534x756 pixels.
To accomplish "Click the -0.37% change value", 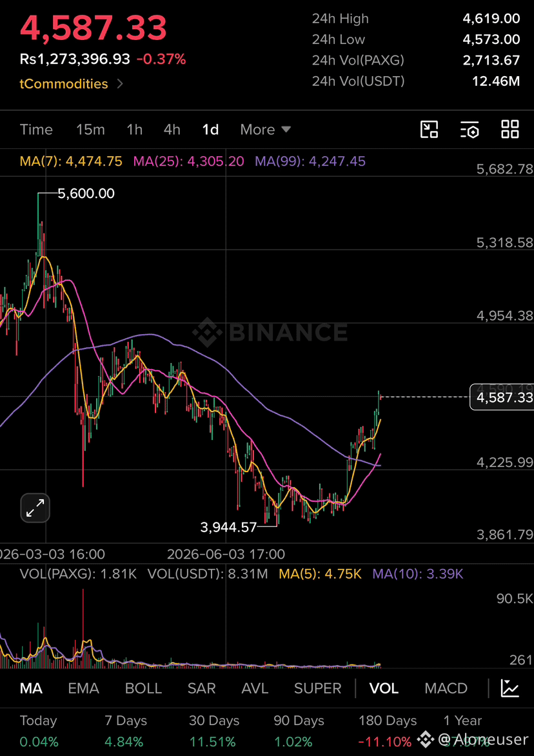I will 161,59.
